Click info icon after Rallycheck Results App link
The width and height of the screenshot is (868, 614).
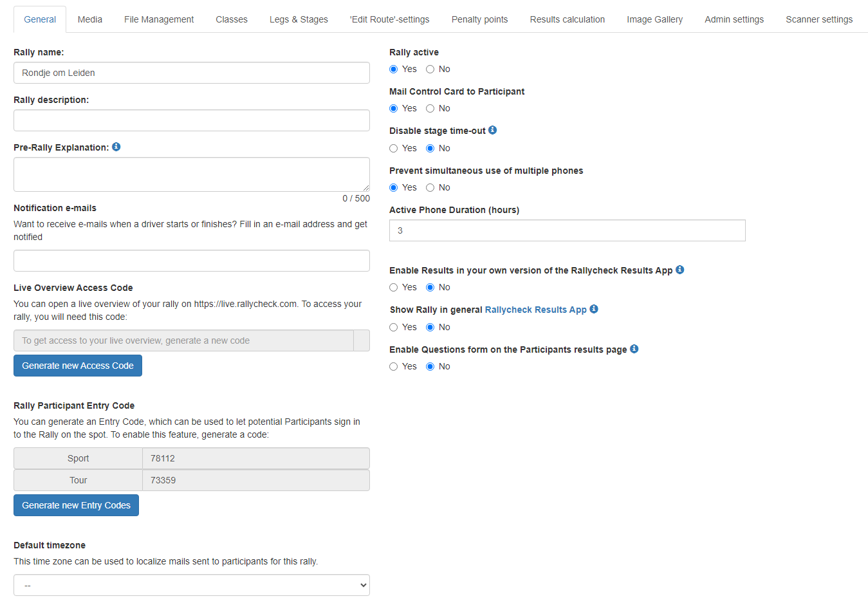pos(594,309)
